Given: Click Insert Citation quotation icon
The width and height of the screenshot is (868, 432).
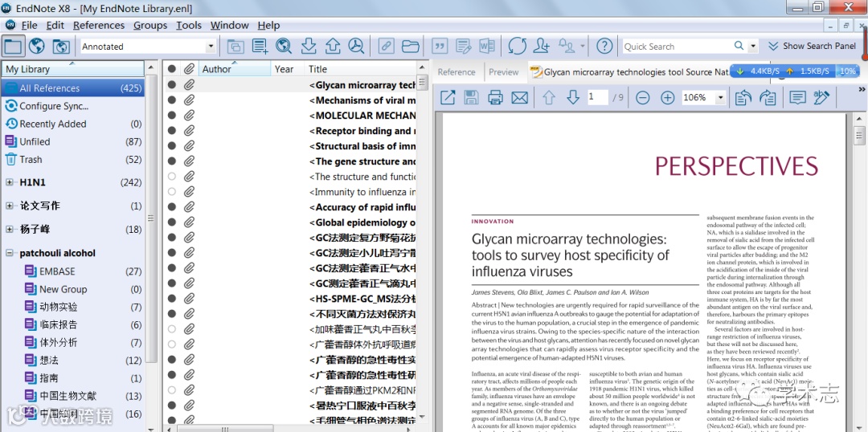Looking at the screenshot, I should (439, 47).
